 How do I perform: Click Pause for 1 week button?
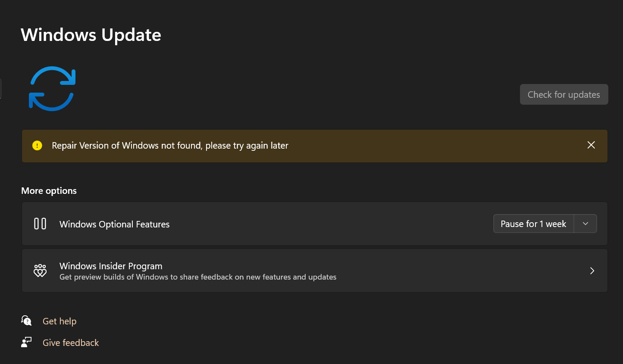(x=533, y=224)
